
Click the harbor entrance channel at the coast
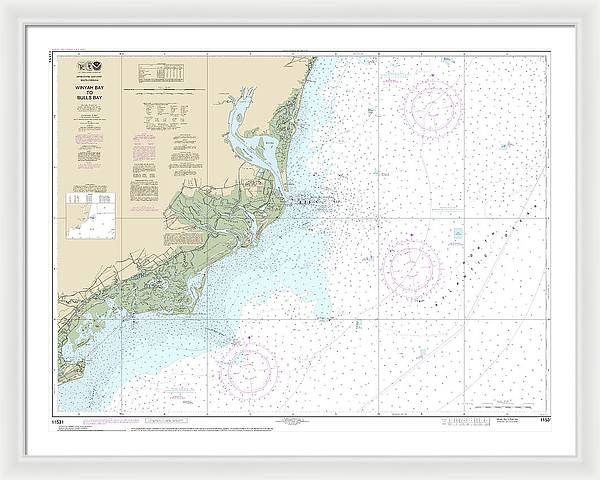tap(300, 200)
